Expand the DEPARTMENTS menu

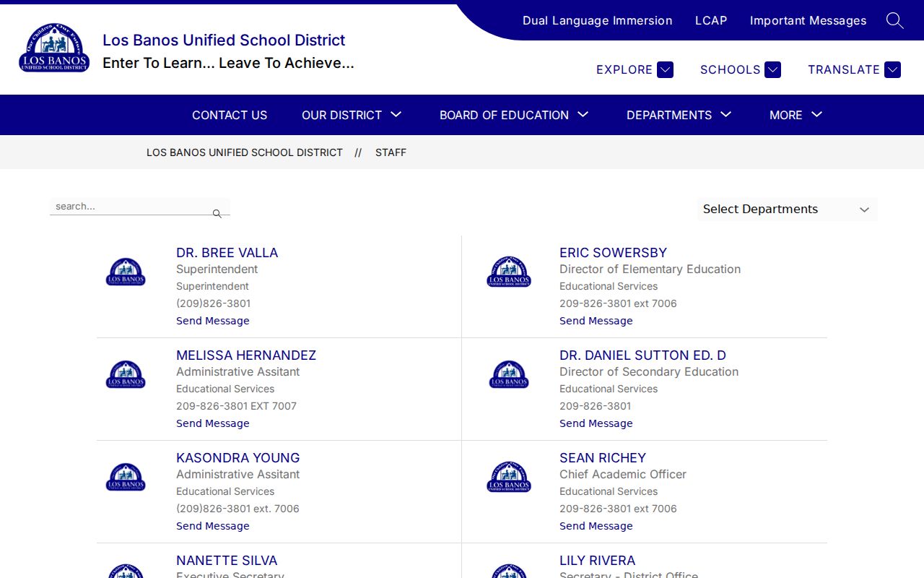click(679, 115)
